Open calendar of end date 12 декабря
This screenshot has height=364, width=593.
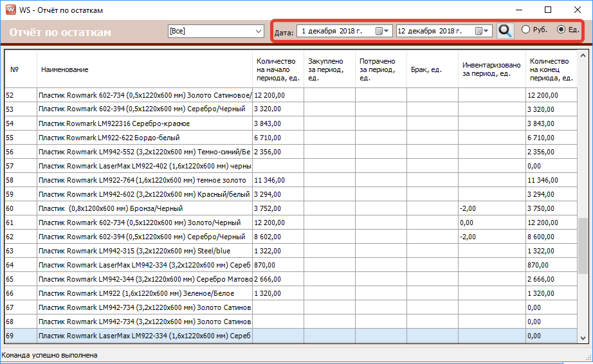(x=482, y=31)
